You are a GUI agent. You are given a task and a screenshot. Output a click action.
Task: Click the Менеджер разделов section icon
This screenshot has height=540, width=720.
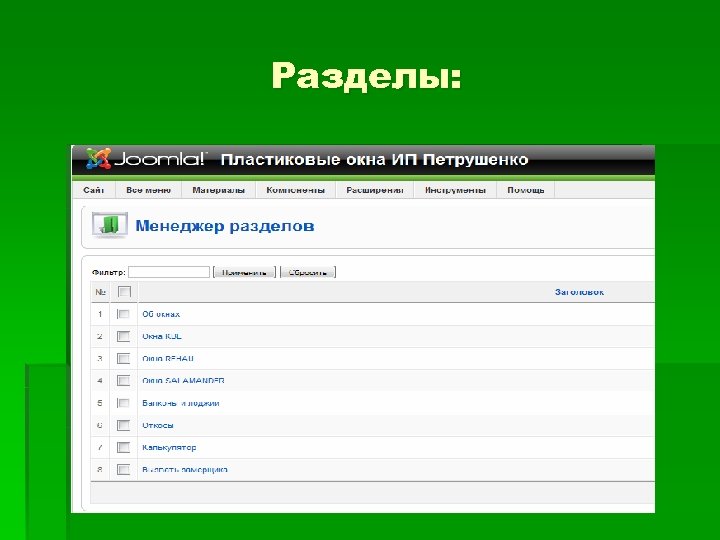[110, 225]
